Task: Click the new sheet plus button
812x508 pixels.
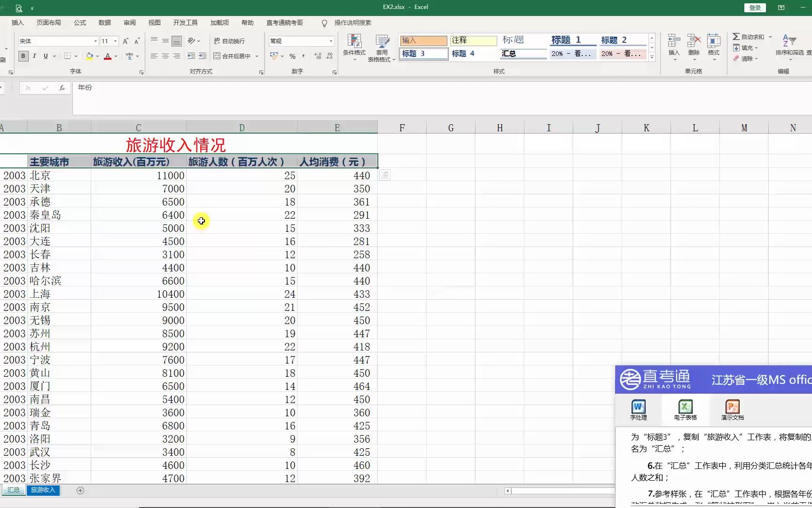Action: click(x=80, y=491)
